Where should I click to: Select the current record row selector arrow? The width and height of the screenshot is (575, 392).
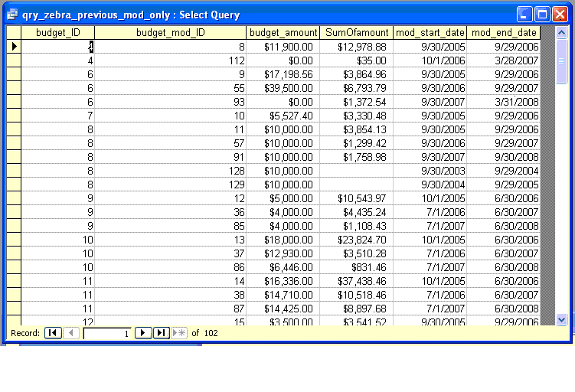pyautogui.click(x=14, y=47)
